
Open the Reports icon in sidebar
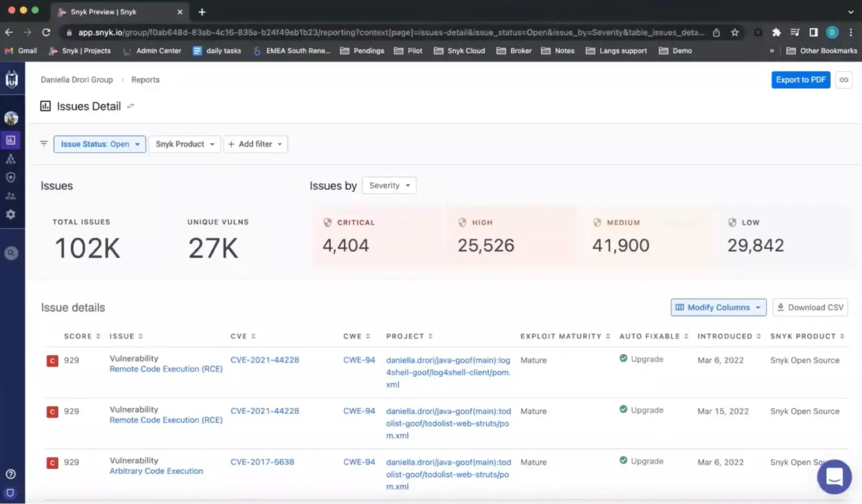[x=11, y=140]
